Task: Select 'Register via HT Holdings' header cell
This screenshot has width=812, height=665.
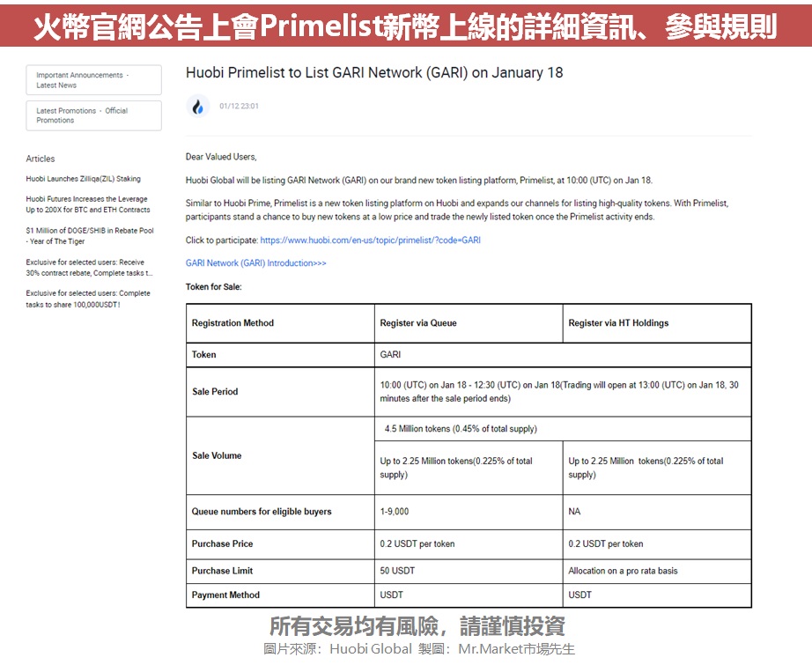Action: coord(657,323)
